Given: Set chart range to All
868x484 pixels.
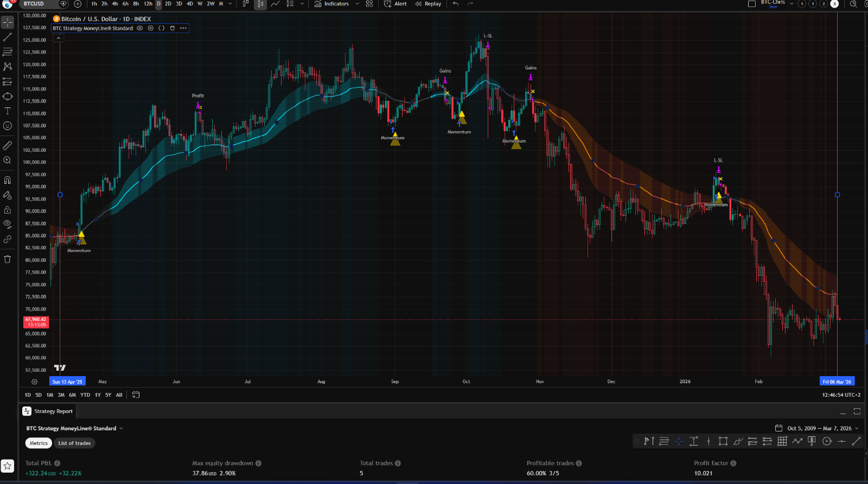Looking at the screenshot, I should (119, 395).
